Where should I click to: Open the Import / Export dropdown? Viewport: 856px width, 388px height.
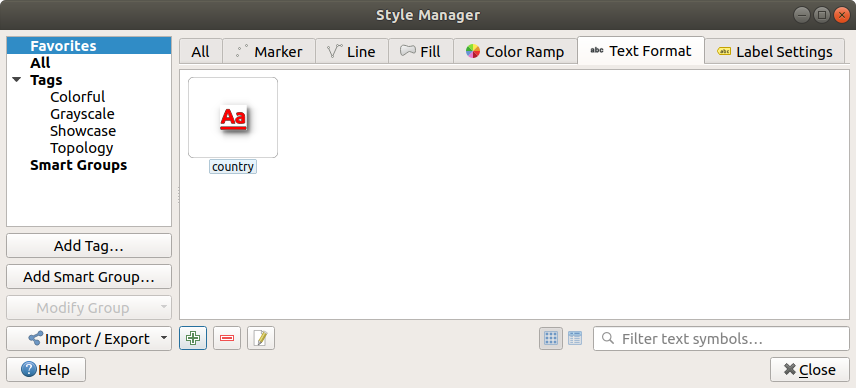(89, 338)
